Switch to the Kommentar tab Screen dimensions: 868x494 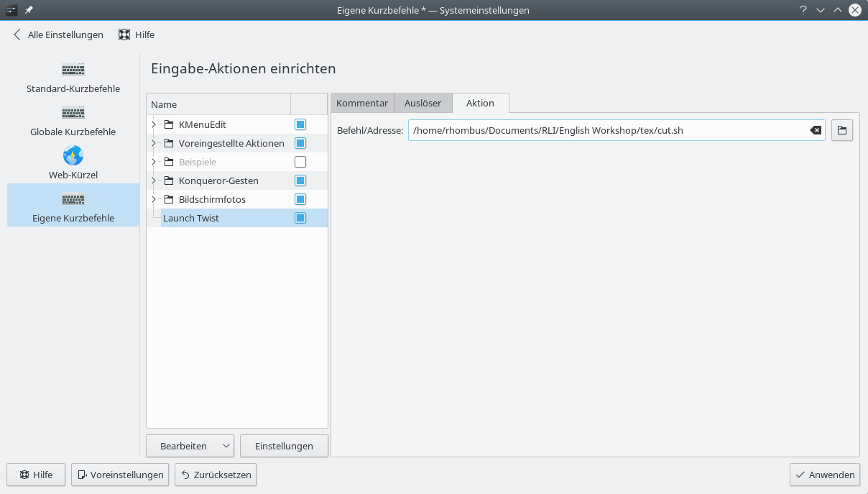click(x=362, y=103)
